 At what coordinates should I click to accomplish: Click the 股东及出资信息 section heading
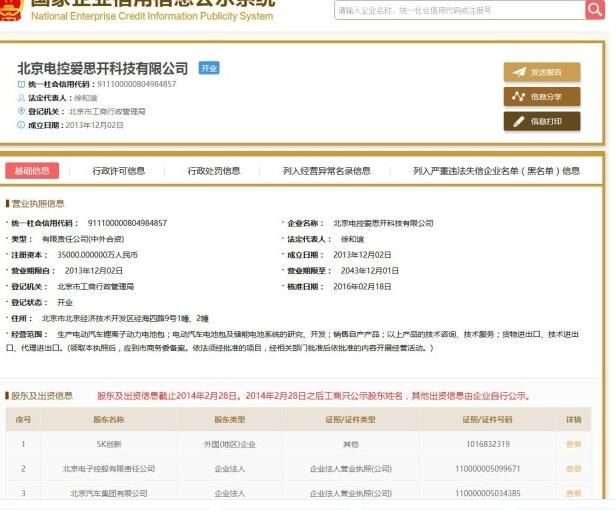click(x=42, y=395)
